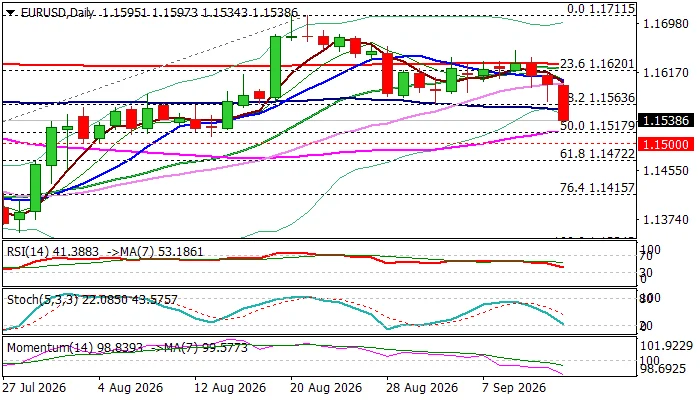Click the triangle arrow before EURUSD,Daily
This screenshot has height=400, width=700.
11,13
